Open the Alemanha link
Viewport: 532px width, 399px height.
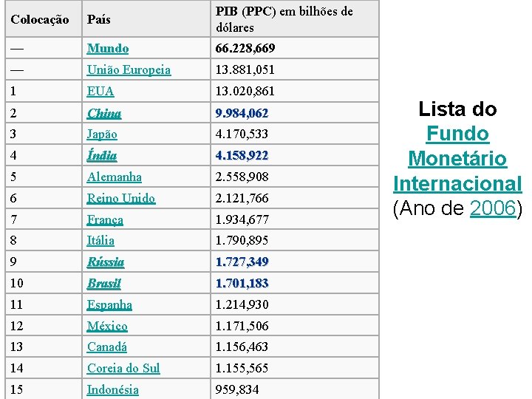tap(115, 177)
